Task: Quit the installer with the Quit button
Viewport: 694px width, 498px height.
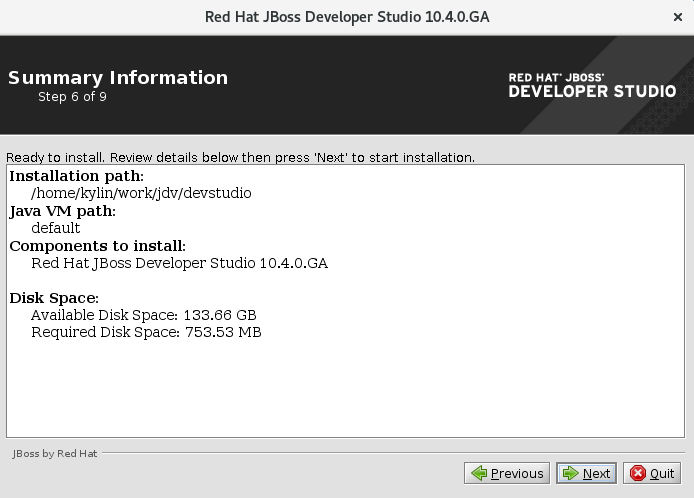Action: tap(652, 473)
